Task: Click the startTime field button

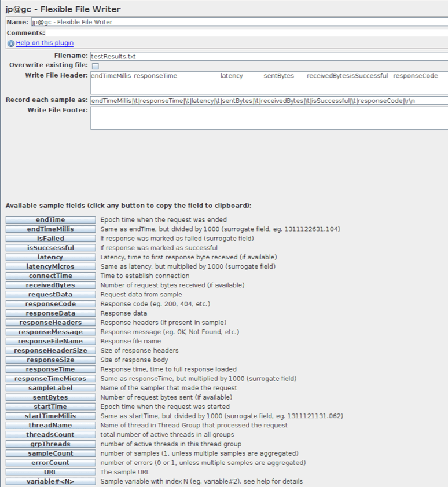Action: coord(50,407)
